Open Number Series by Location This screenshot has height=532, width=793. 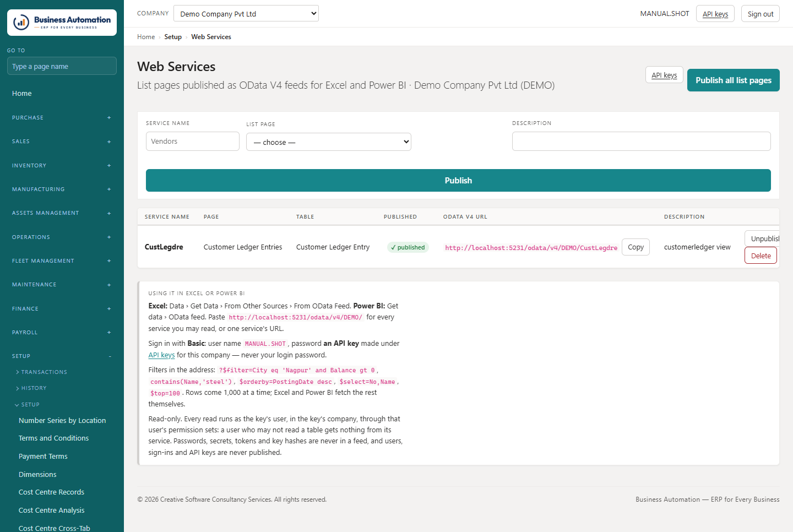point(62,421)
